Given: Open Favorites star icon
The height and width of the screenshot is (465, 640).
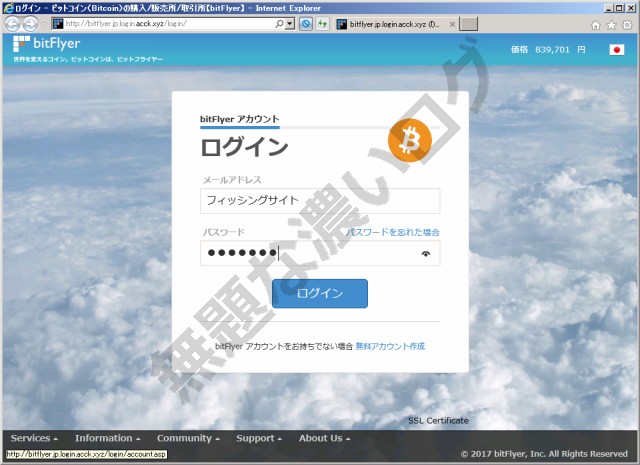Looking at the screenshot, I should pyautogui.click(x=611, y=25).
